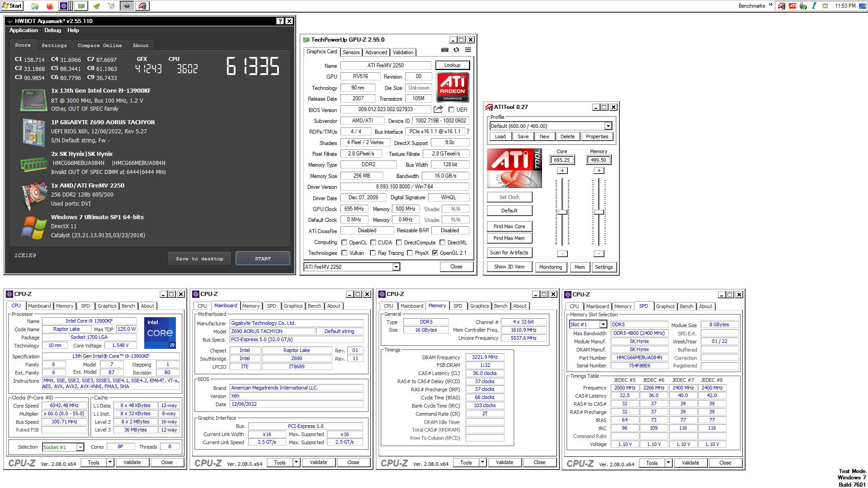Click Find Max Core button
868x488 pixels.
(x=509, y=226)
